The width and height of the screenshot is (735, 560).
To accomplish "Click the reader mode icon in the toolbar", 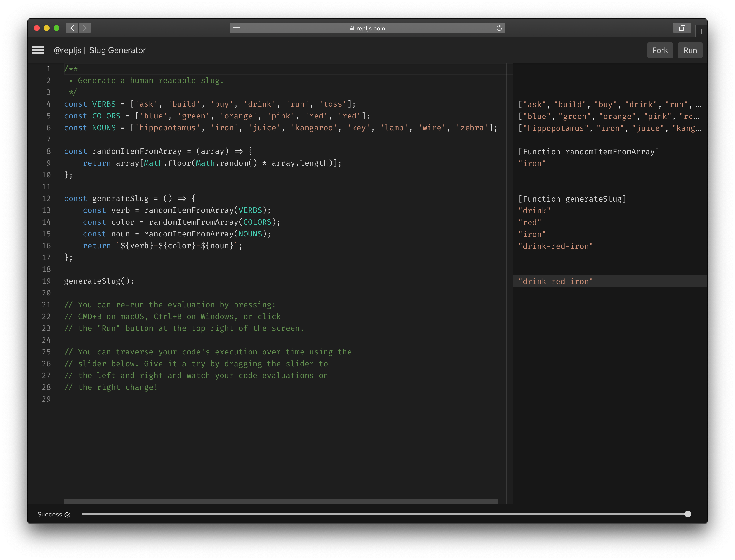I will pos(237,28).
